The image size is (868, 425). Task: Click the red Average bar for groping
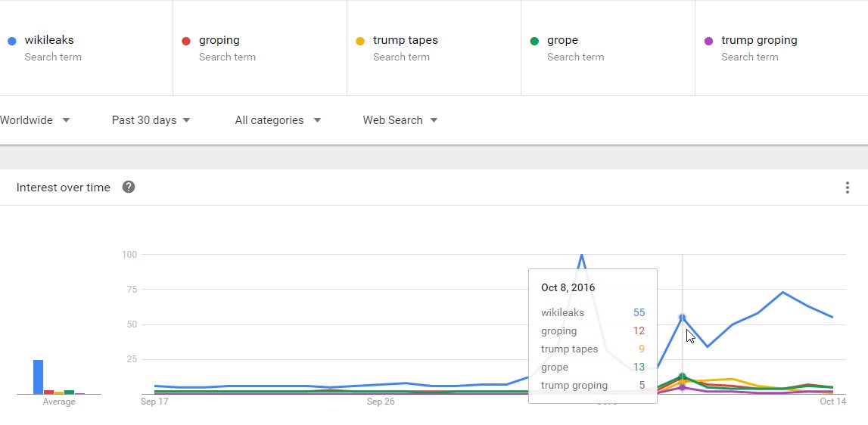pos(48,392)
